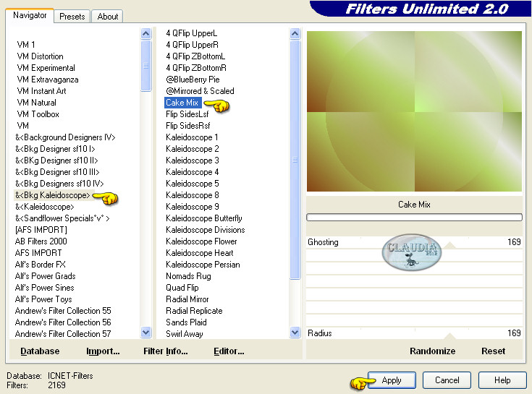
Task: Select the Kaleidoscope Persian filter
Action: pyautogui.click(x=203, y=265)
